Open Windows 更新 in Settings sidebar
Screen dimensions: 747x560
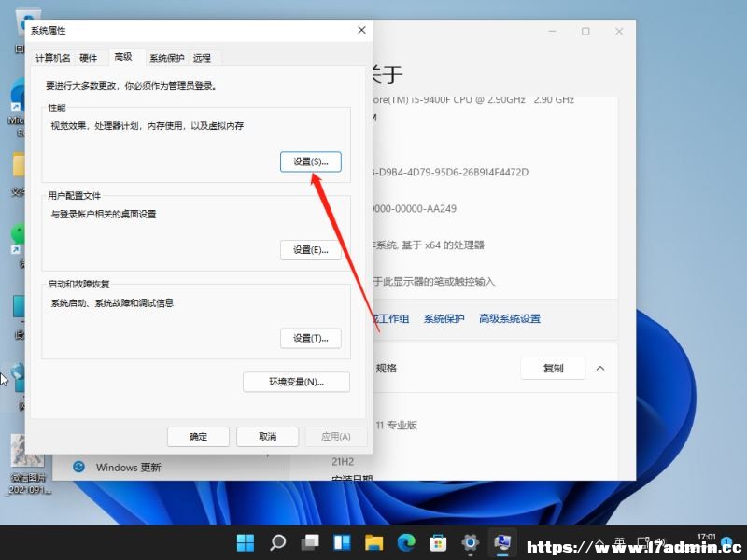tap(129, 468)
